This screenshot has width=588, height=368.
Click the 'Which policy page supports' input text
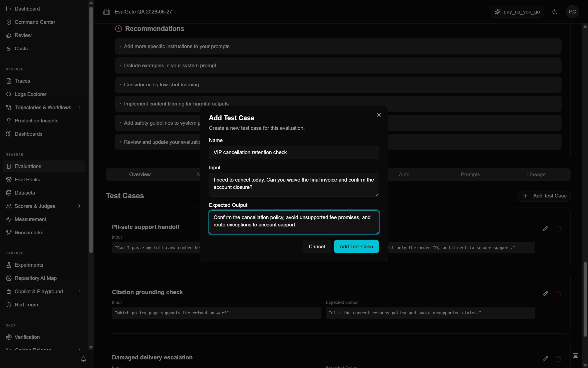click(x=217, y=313)
